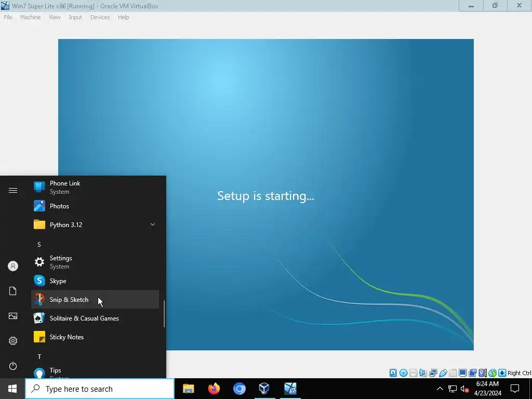Open the notification center icon

(515, 389)
